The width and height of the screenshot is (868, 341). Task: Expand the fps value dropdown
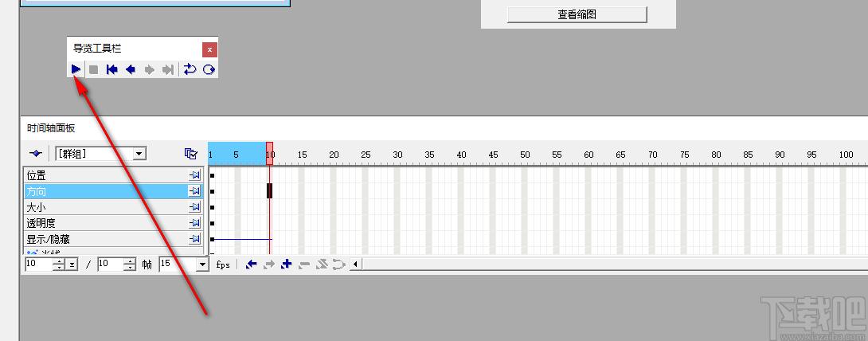click(202, 265)
